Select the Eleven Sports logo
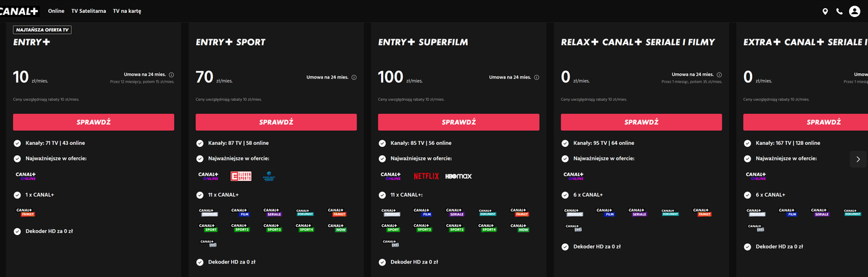The image size is (868, 277). [x=241, y=176]
